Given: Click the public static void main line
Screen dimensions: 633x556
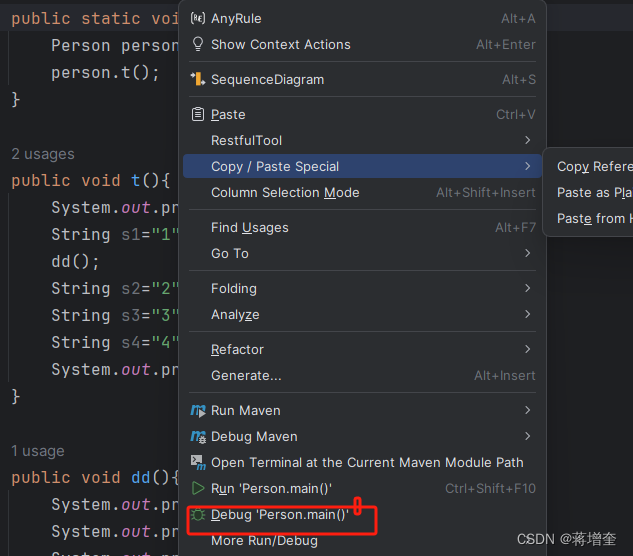Looking at the screenshot, I should (95, 19).
